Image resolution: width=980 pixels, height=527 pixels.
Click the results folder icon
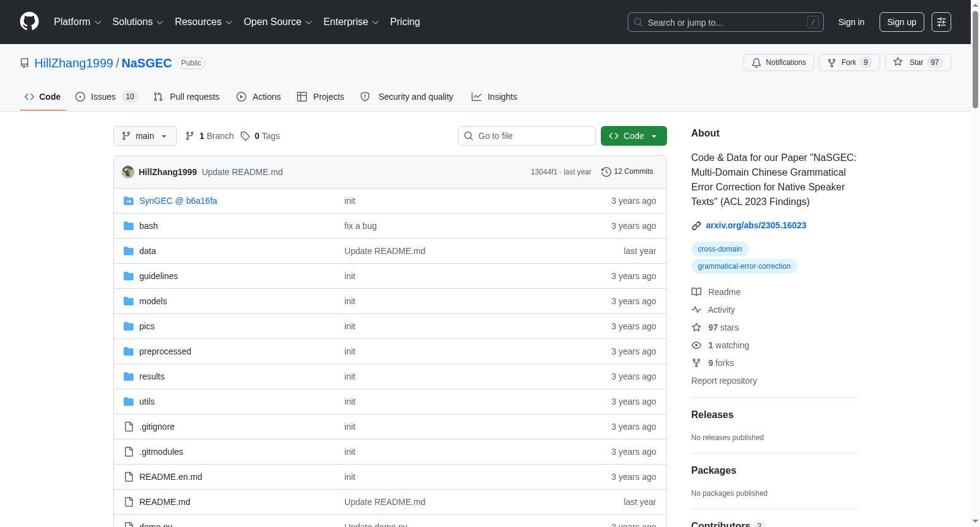129,376
